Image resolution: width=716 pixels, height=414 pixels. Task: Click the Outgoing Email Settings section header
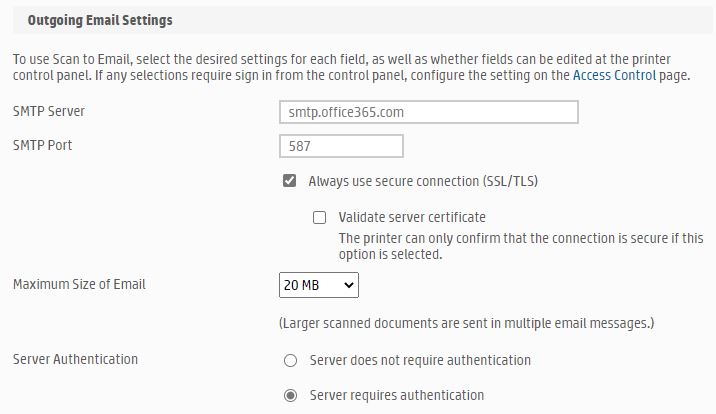click(x=100, y=20)
